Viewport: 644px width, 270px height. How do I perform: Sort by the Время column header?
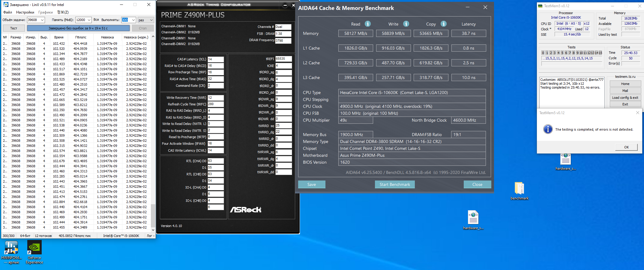(x=59, y=37)
